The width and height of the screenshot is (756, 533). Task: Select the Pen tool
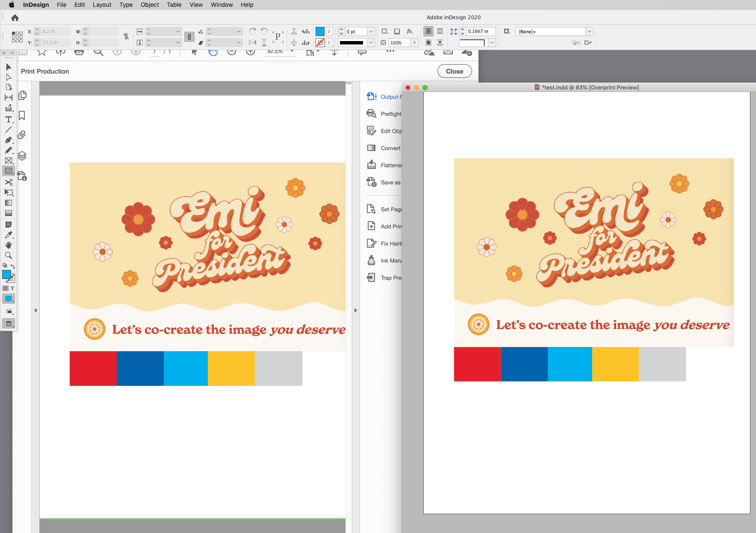8,140
